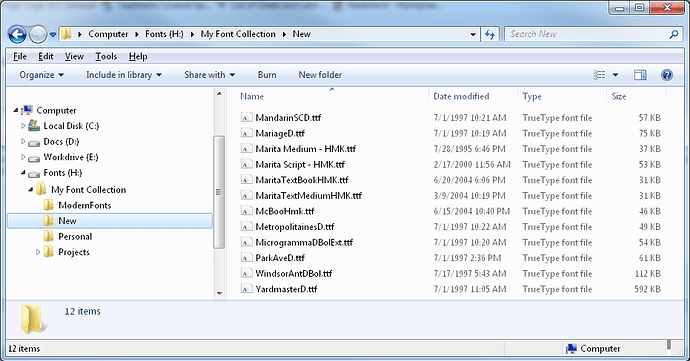
Task: Click Computer in the address breadcrumb
Action: (x=108, y=34)
